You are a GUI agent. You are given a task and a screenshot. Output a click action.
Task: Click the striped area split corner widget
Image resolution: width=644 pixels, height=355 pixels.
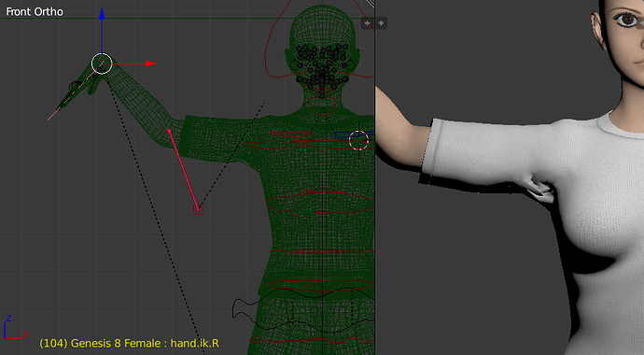pos(371,4)
